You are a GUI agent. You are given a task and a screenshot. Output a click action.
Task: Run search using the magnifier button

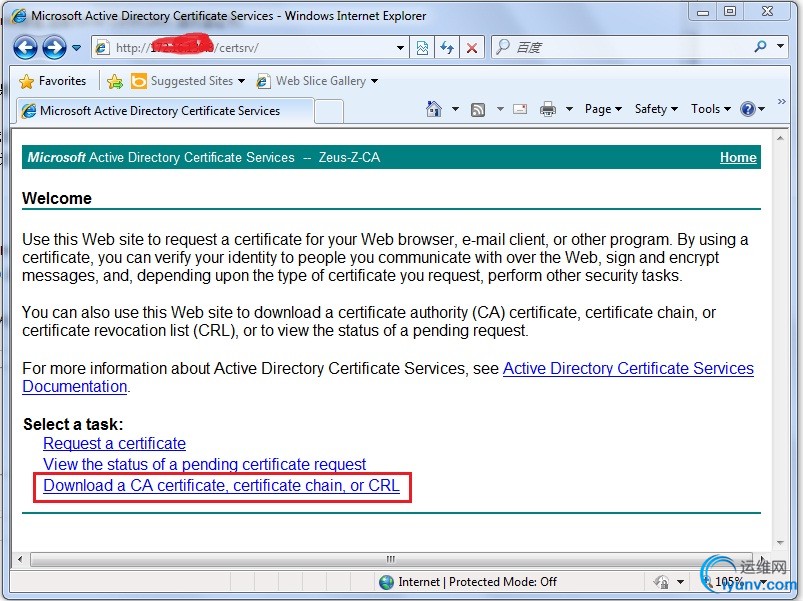760,47
